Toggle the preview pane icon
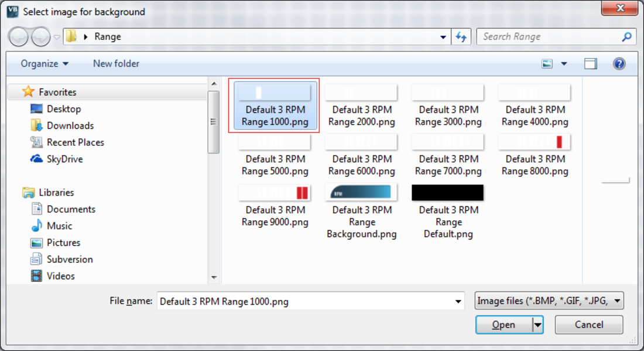This screenshot has height=351, width=644. [x=591, y=64]
